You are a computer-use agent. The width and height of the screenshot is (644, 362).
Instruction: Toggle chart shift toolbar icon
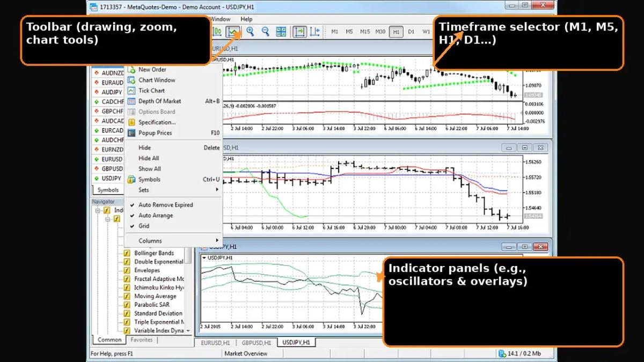pos(314,32)
